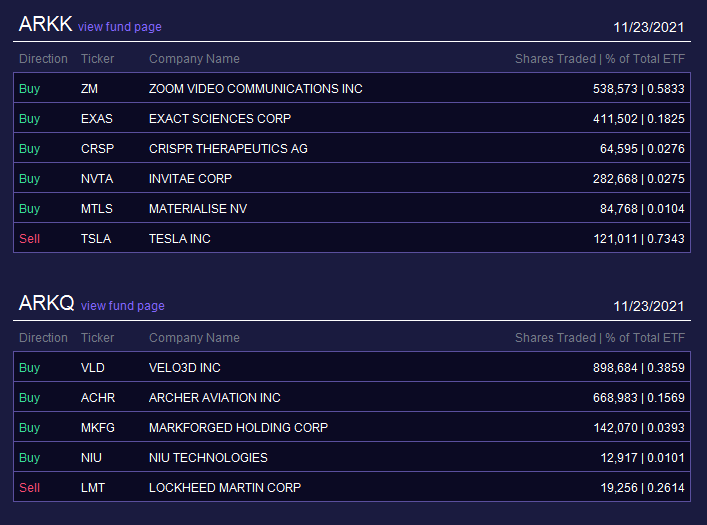Click the NIU Technologies company name
Viewport: 707px width, 525px height.
click(x=208, y=458)
